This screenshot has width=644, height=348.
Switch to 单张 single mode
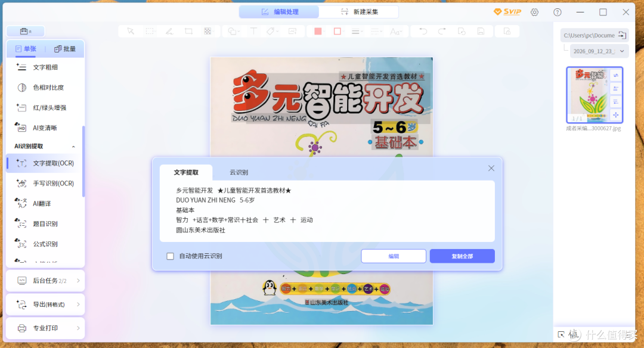(x=26, y=49)
